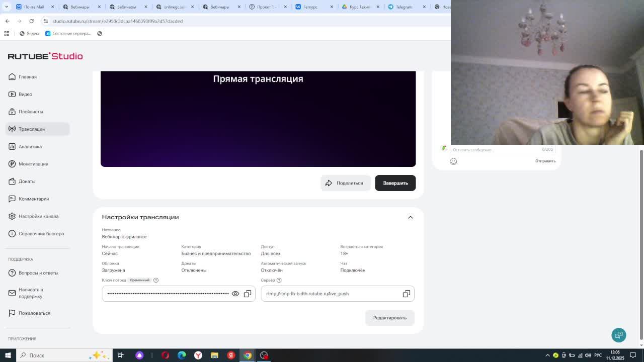This screenshot has height=362, width=644.
Task: Copy the server URL
Action: 406,294
